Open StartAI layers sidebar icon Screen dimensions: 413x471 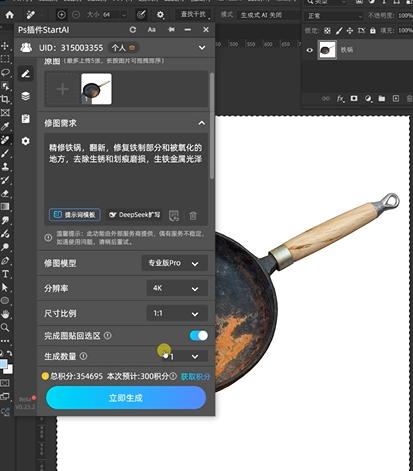tap(26, 96)
